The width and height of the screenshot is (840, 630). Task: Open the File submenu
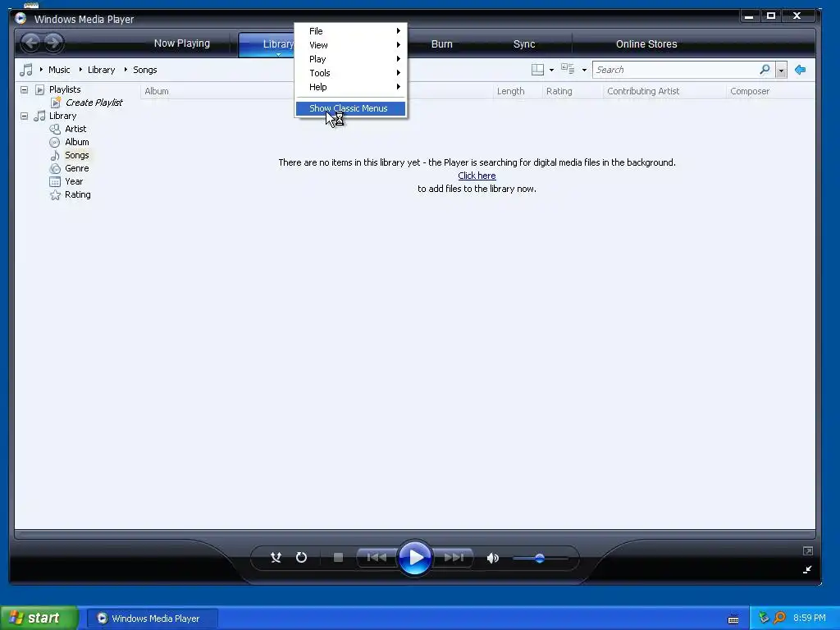[351, 31]
